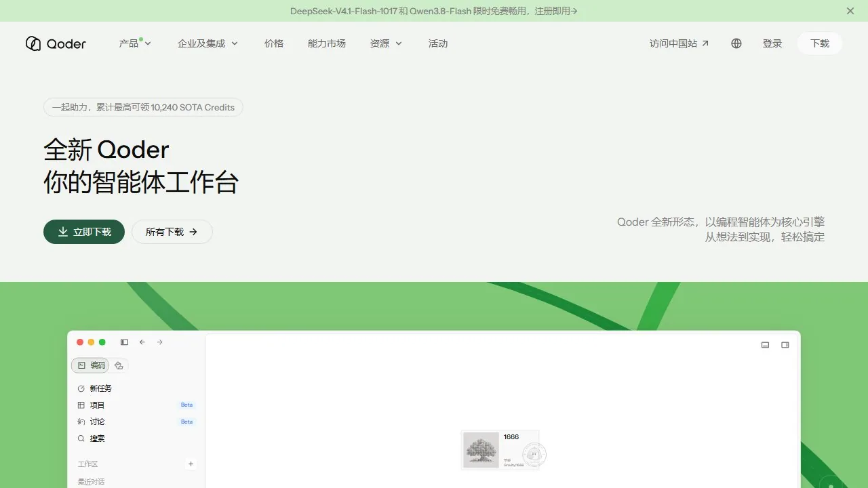Open the language globe icon
This screenshot has height=488, width=868.
(736, 43)
